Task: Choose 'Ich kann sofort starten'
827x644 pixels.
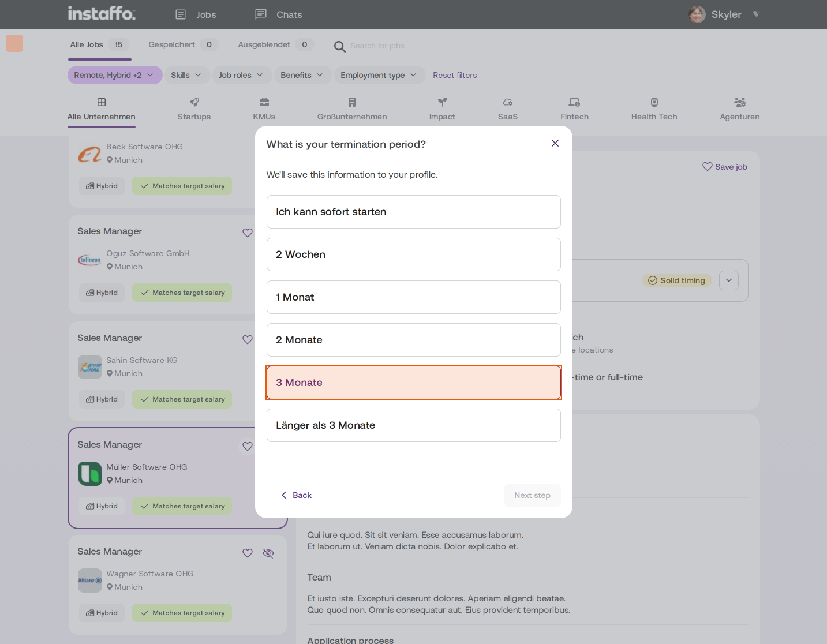Action: tap(414, 212)
